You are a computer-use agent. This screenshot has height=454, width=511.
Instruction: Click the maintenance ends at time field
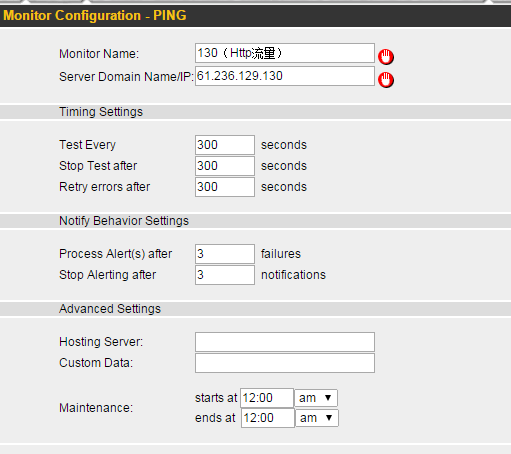268,418
